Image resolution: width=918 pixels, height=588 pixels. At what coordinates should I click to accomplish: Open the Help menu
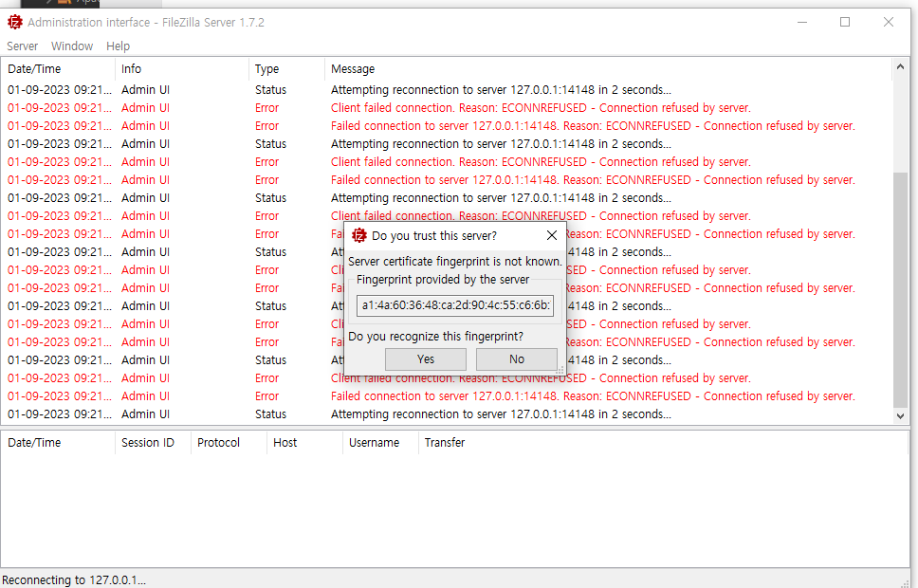118,46
